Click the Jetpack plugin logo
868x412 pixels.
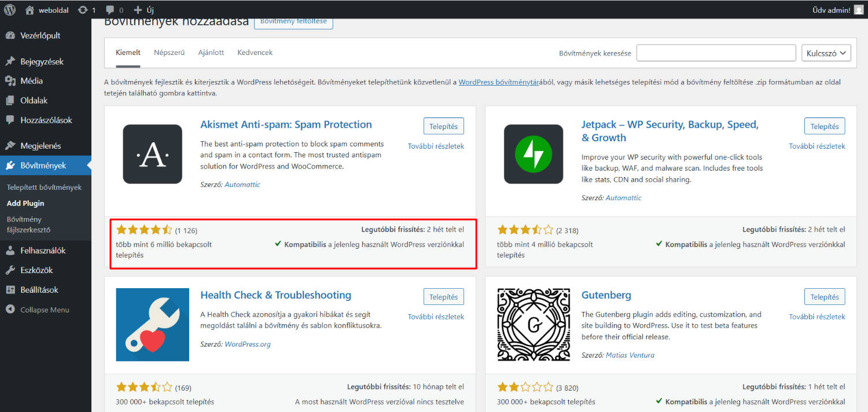[x=534, y=154]
